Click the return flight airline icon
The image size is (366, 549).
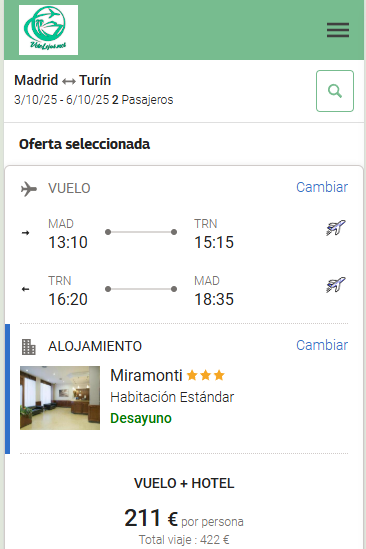tap(336, 285)
